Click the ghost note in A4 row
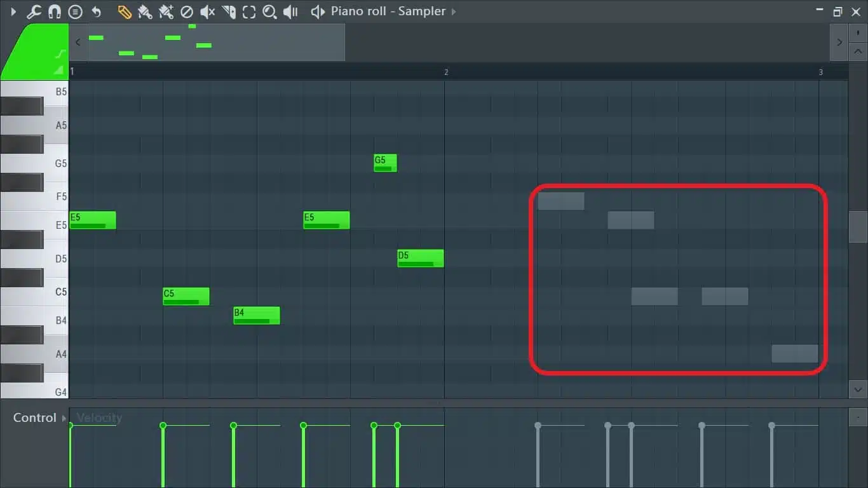 click(x=795, y=353)
